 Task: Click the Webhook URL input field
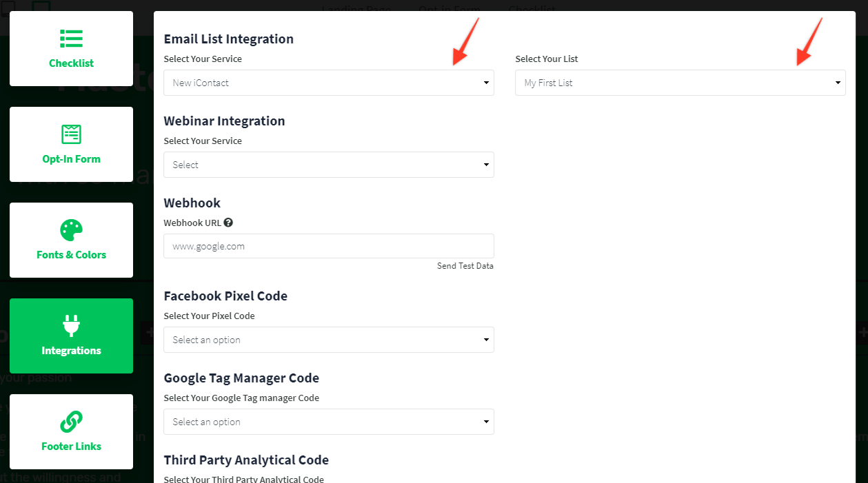[x=329, y=246]
